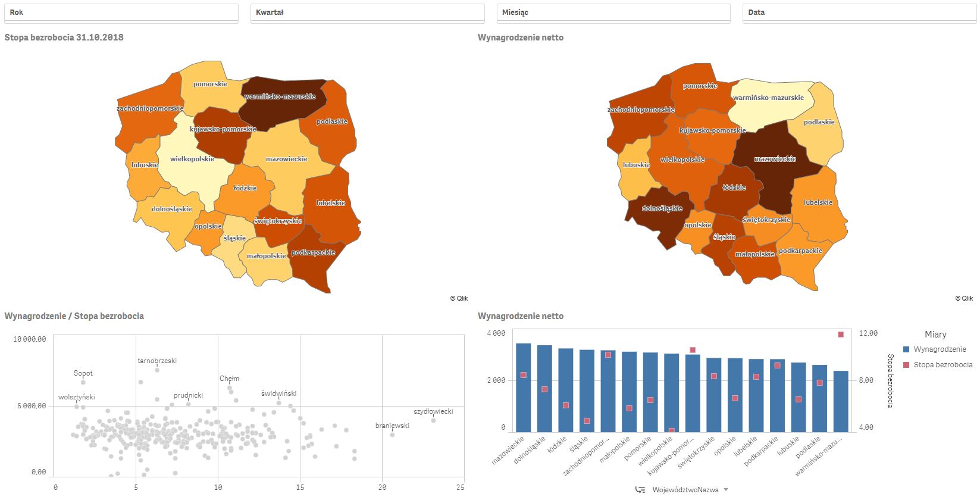This screenshot has width=980, height=497.
Task: Click the drill-down icon beside WojewództwoNazwa
Action: [640, 490]
